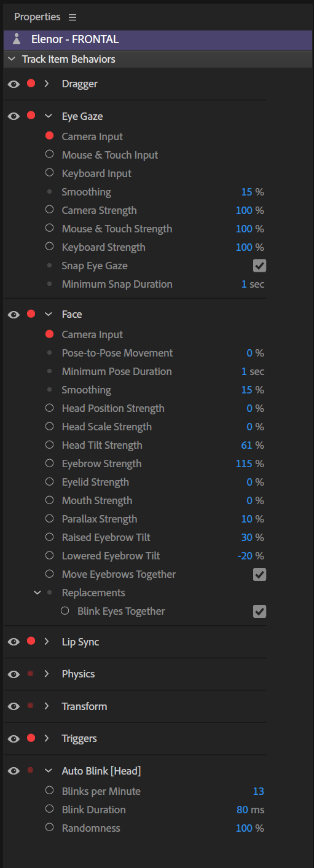Viewport: 314px width, 868px height.
Task: Collapse the Face behavior section
Action: [x=48, y=314]
